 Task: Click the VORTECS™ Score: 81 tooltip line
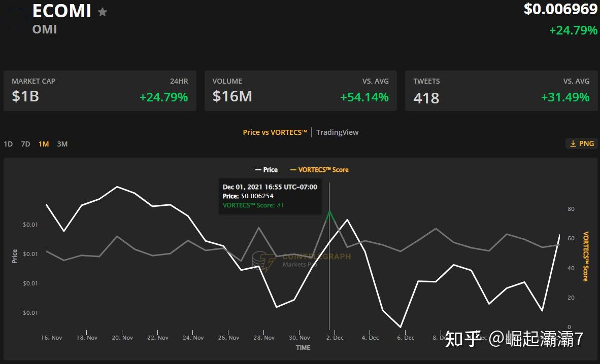tap(253, 205)
